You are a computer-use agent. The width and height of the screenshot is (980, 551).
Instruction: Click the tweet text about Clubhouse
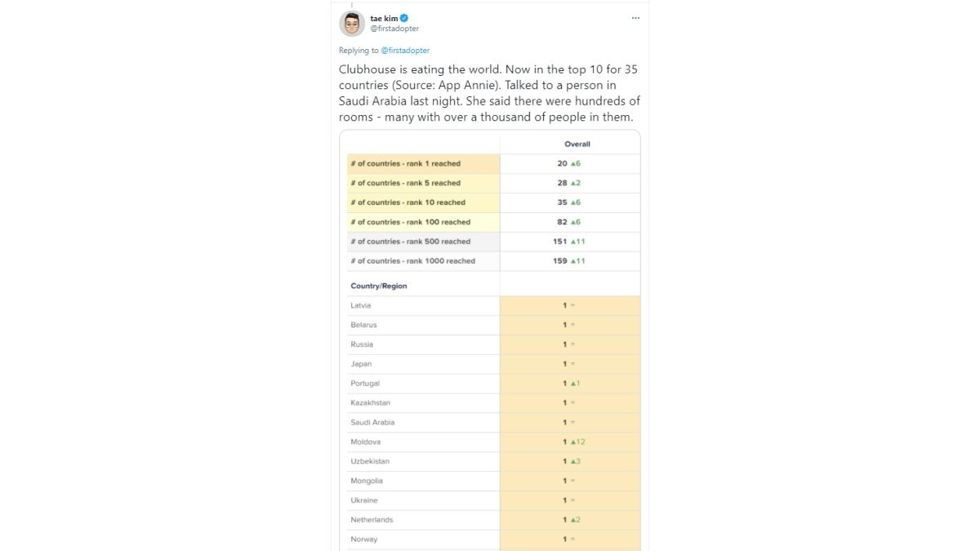tap(489, 93)
